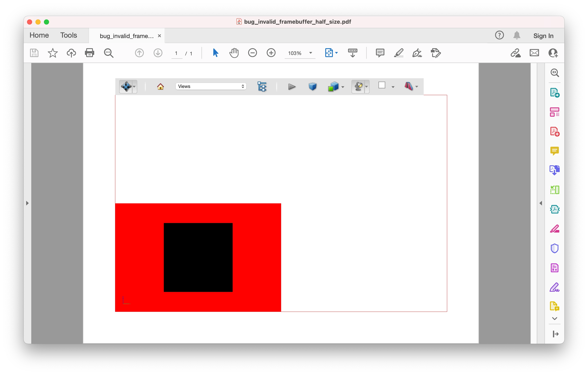Open the 103% zoom level dropdown
This screenshot has height=375, width=588.
click(311, 53)
